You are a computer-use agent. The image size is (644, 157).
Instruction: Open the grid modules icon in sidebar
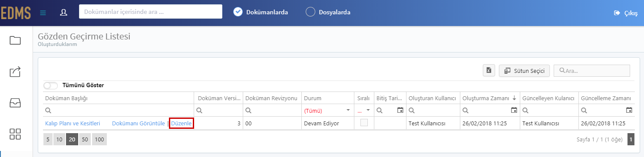(x=16, y=134)
